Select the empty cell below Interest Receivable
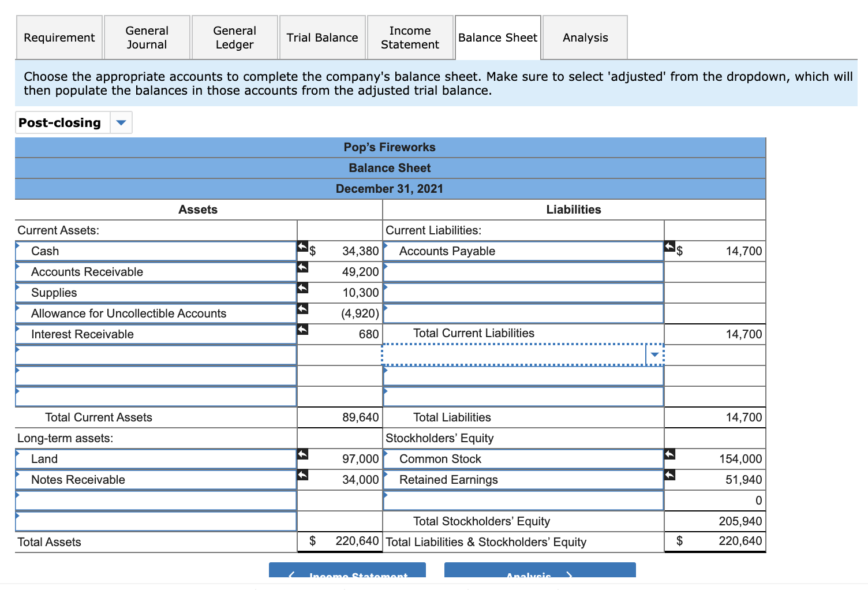The image size is (868, 590). point(156,354)
